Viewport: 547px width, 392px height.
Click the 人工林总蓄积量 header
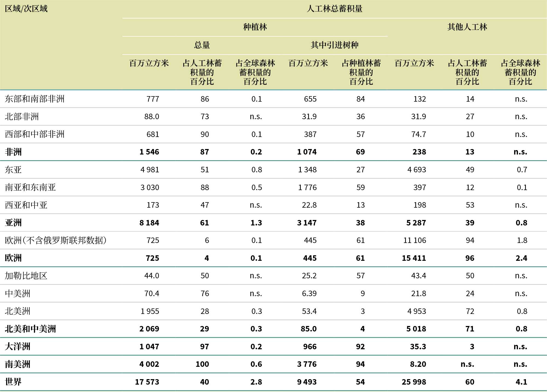click(334, 9)
